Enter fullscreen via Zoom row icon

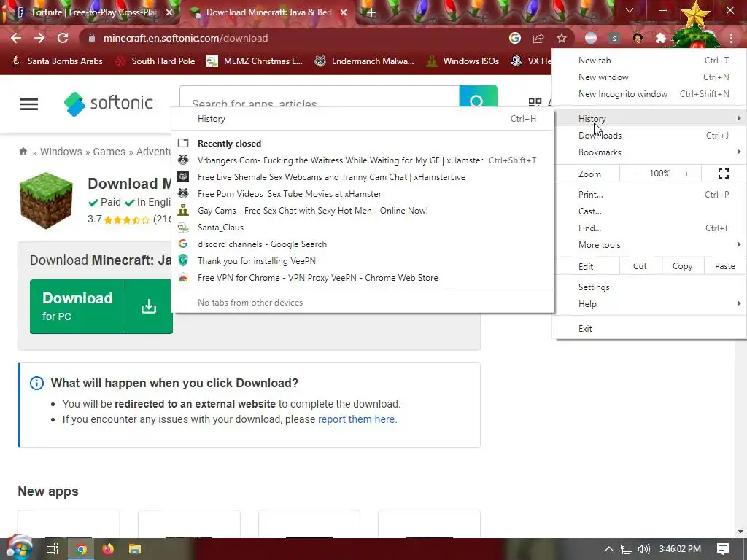point(723,174)
